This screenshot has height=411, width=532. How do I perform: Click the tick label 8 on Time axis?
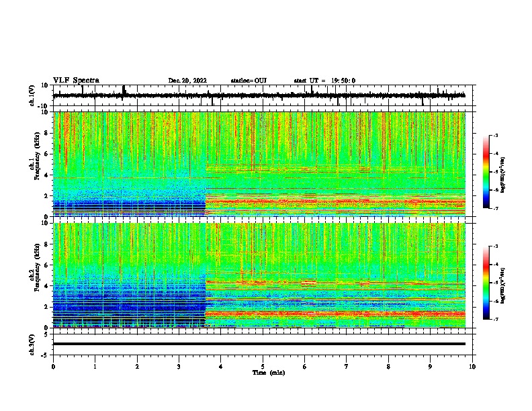pos(388,367)
